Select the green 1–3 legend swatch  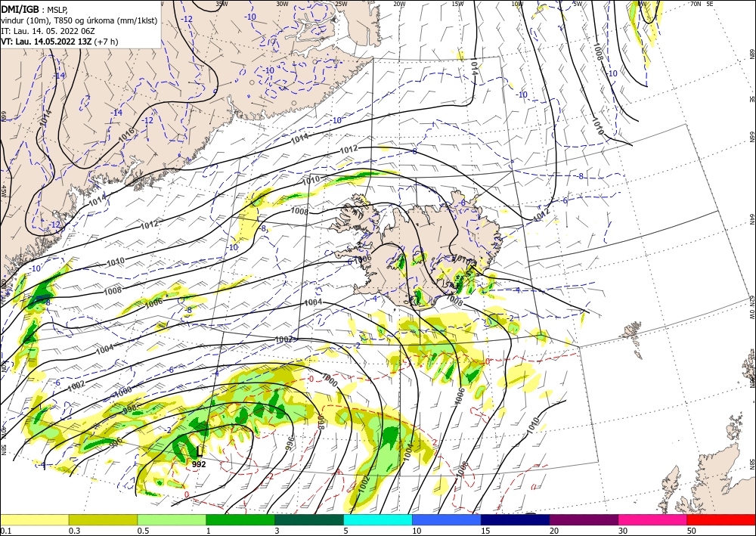pyautogui.click(x=240, y=520)
